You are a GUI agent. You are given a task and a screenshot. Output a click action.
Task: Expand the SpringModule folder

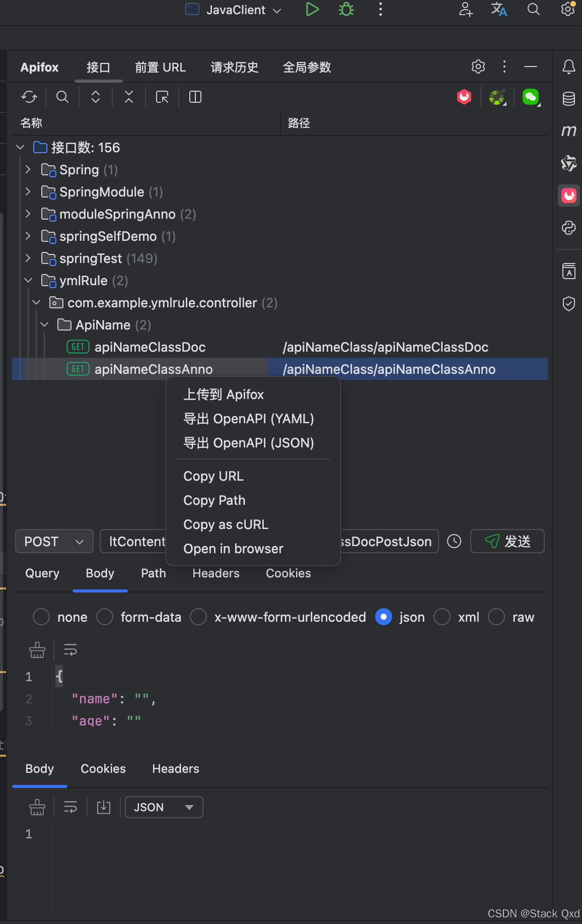pyautogui.click(x=28, y=191)
